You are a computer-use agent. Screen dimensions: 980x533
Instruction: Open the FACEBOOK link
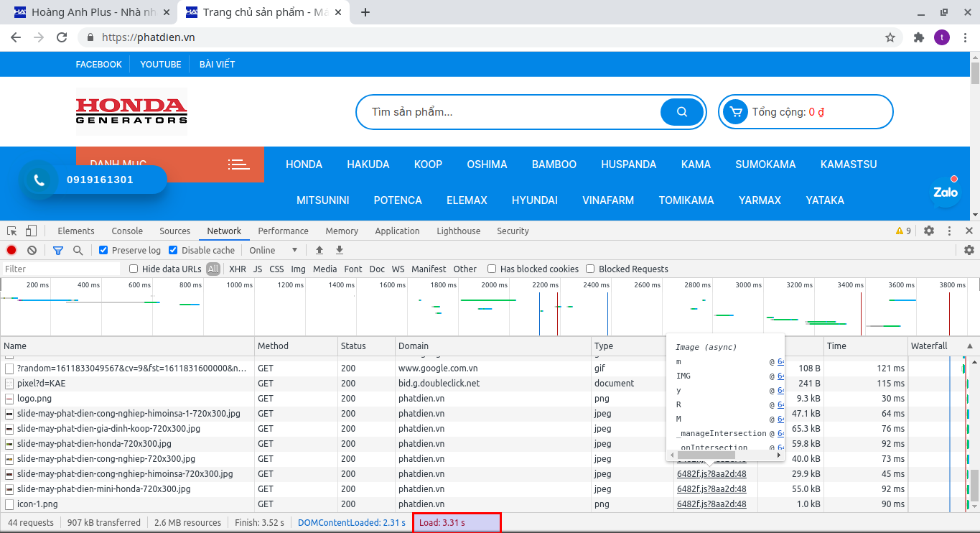[x=99, y=64]
